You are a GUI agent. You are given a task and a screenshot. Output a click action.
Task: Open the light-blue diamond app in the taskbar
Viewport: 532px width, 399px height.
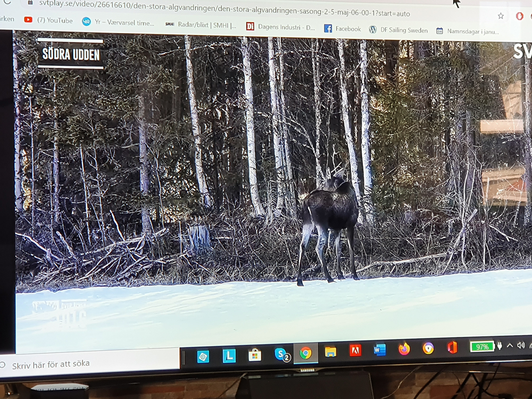coord(203,356)
